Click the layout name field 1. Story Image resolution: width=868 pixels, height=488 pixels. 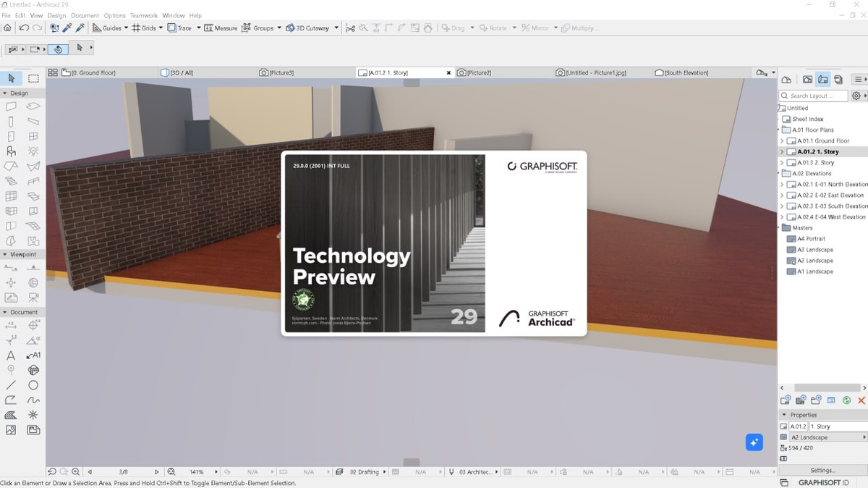[x=838, y=426]
